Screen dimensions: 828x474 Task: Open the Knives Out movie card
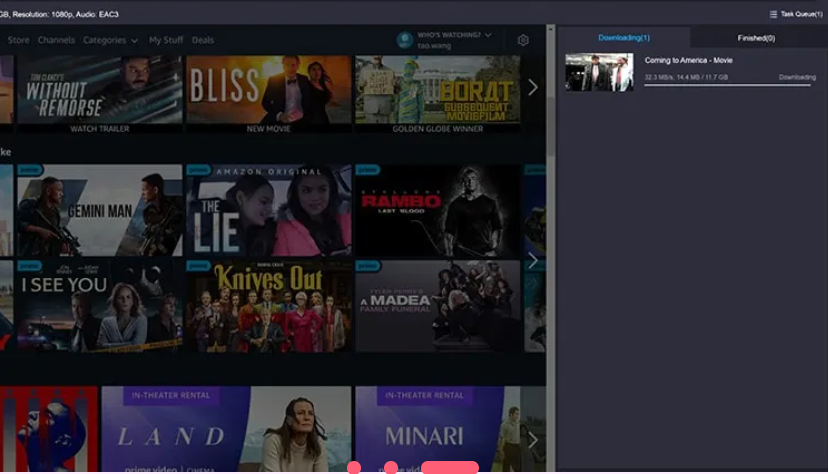point(268,306)
